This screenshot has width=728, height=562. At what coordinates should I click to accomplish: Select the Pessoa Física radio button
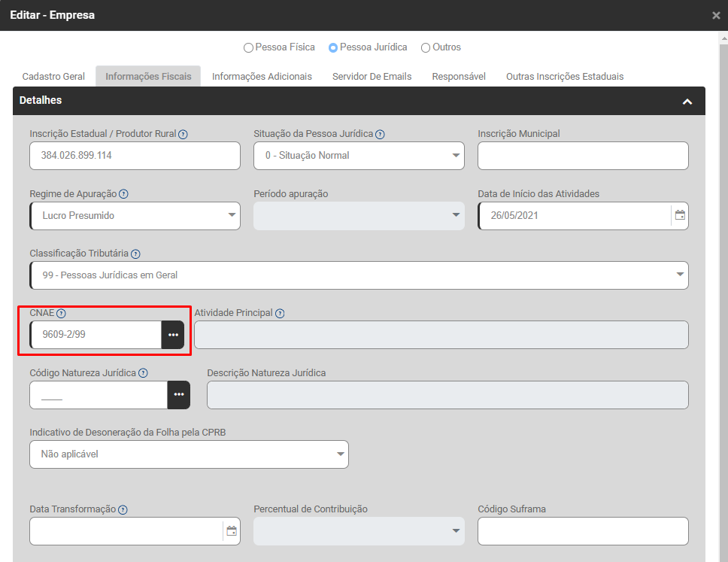pyautogui.click(x=248, y=47)
